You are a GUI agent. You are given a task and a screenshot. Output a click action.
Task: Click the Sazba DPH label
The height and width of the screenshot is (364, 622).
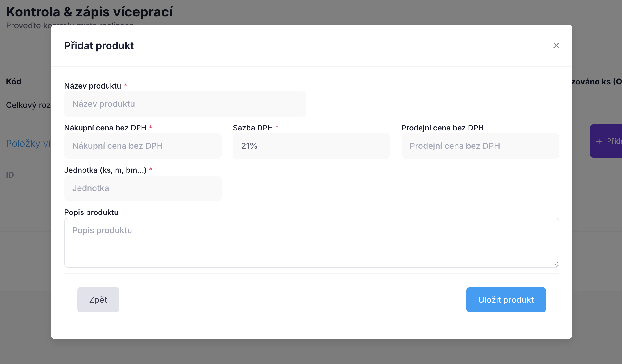253,128
